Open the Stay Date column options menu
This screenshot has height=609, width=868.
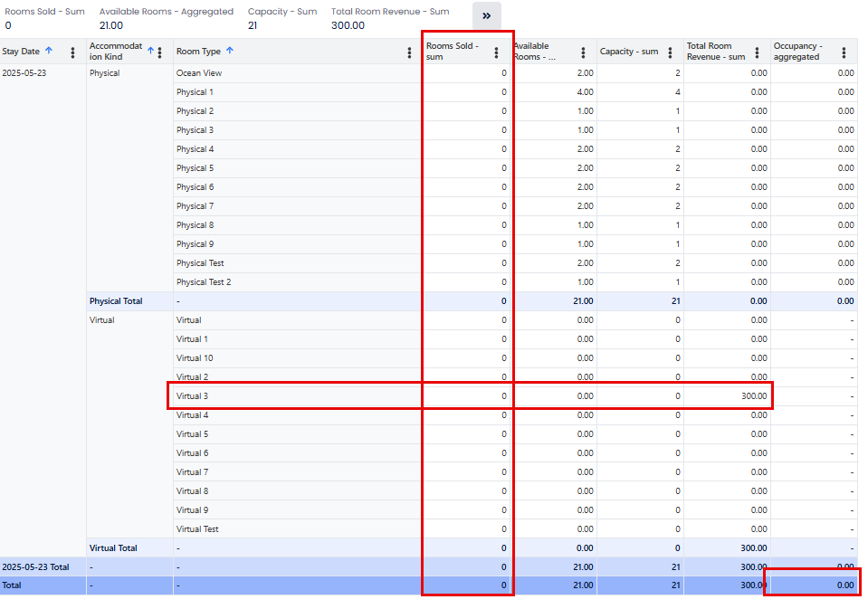72,52
